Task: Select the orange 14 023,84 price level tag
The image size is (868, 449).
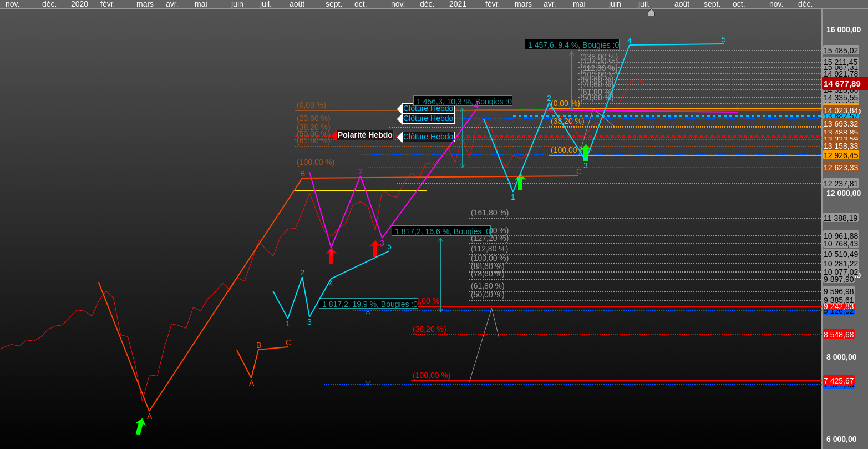Action: click(841, 110)
